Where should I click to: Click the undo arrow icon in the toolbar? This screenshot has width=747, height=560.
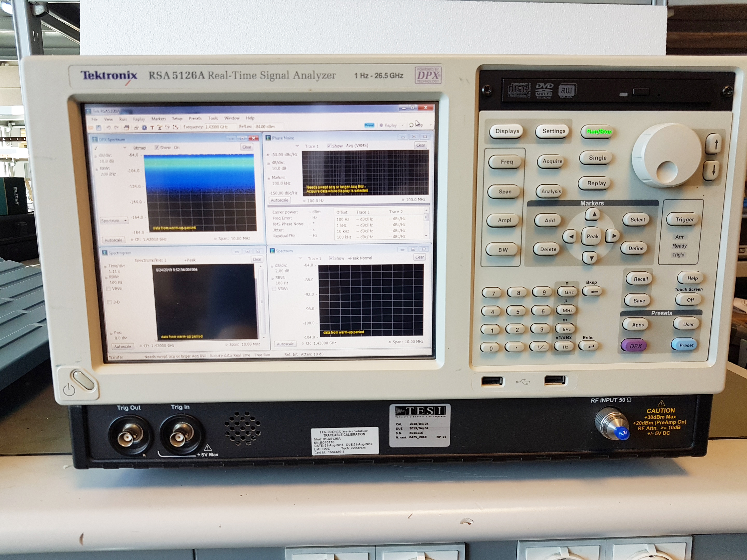pyautogui.click(x=109, y=128)
